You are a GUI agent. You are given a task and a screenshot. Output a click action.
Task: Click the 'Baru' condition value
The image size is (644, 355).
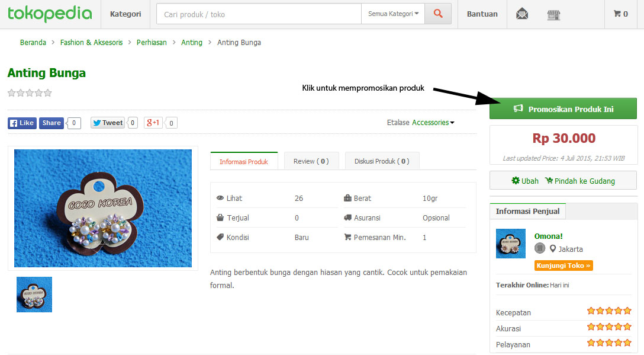pyautogui.click(x=301, y=237)
